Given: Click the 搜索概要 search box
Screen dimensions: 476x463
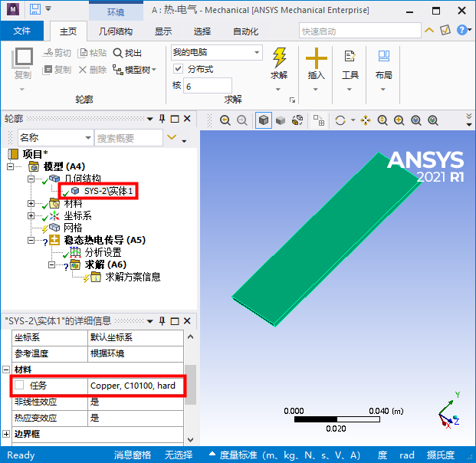Looking at the screenshot, I should (x=129, y=138).
